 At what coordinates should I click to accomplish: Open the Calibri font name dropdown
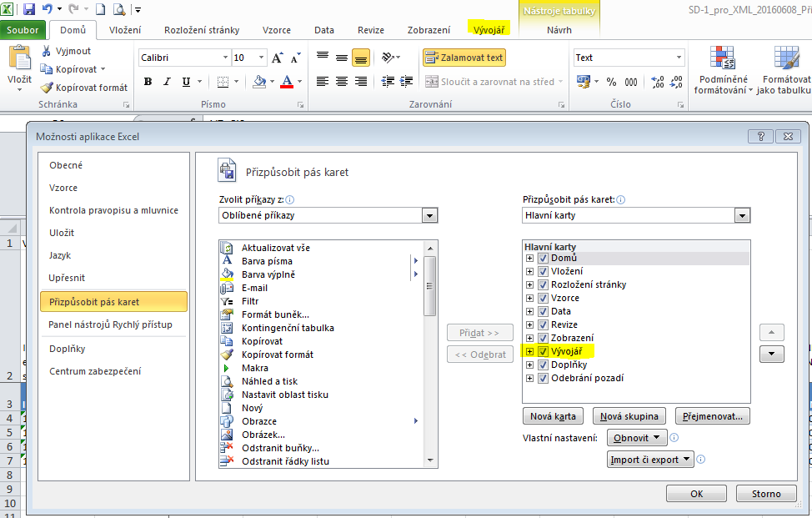225,58
